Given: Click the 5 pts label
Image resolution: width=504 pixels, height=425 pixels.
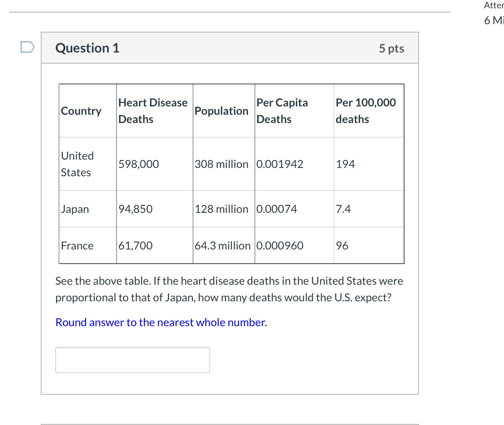Looking at the screenshot, I should pyautogui.click(x=391, y=48).
